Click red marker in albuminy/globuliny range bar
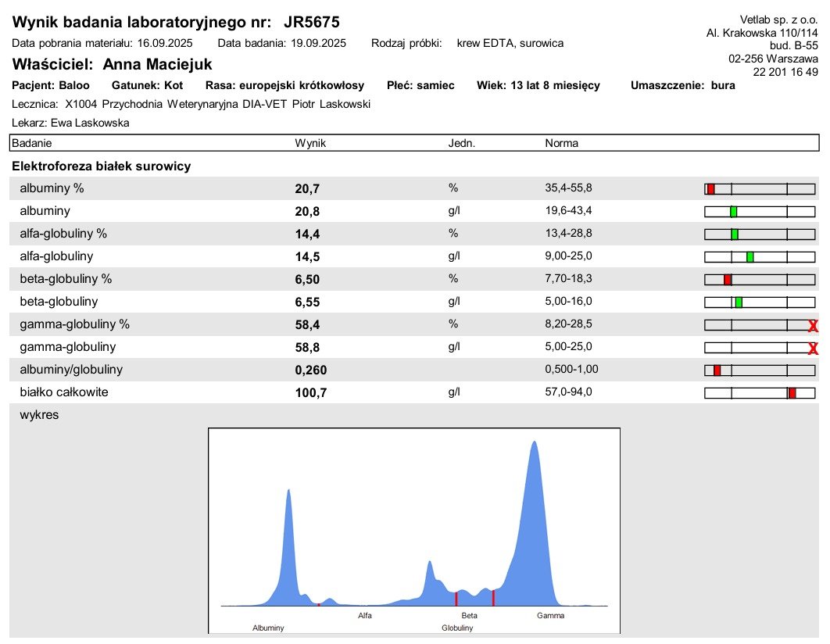The image size is (830, 644). (717, 370)
